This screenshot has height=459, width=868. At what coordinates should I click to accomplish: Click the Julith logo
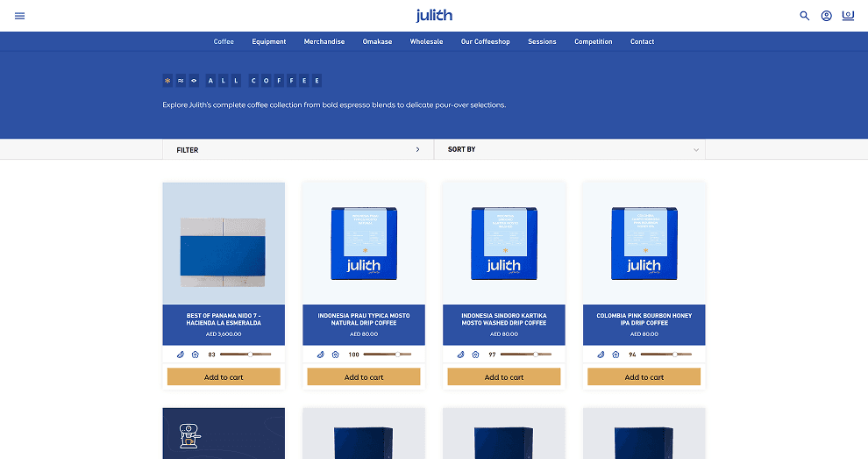pos(434,16)
